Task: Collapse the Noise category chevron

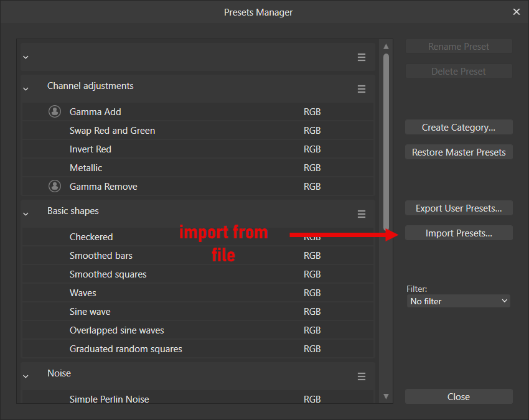Action: click(26, 376)
